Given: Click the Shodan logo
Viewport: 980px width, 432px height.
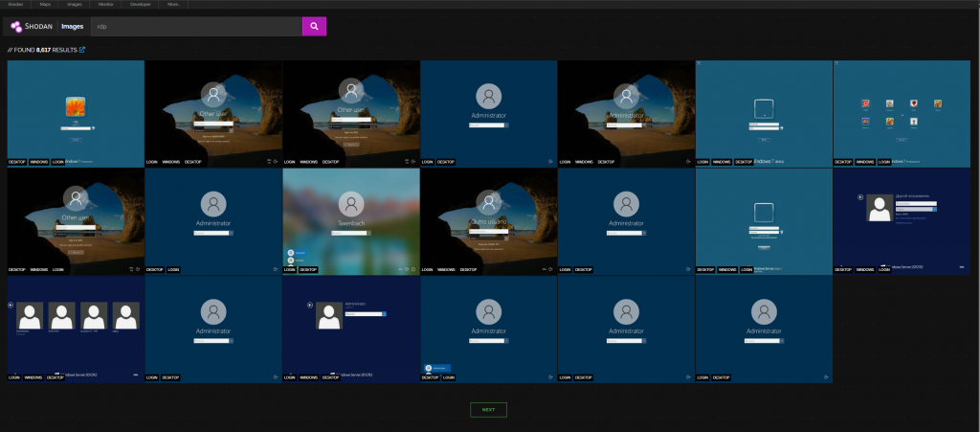Looking at the screenshot, I should point(33,26).
